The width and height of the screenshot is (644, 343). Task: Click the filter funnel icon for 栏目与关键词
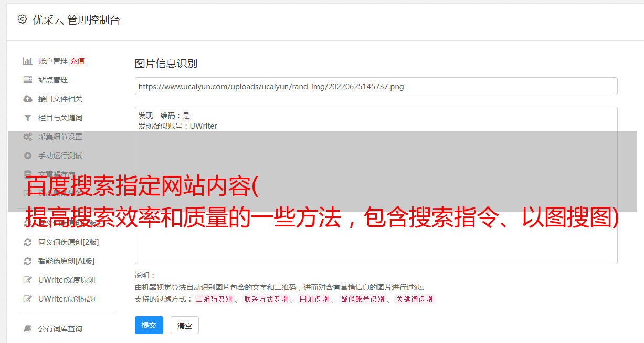pyautogui.click(x=28, y=118)
